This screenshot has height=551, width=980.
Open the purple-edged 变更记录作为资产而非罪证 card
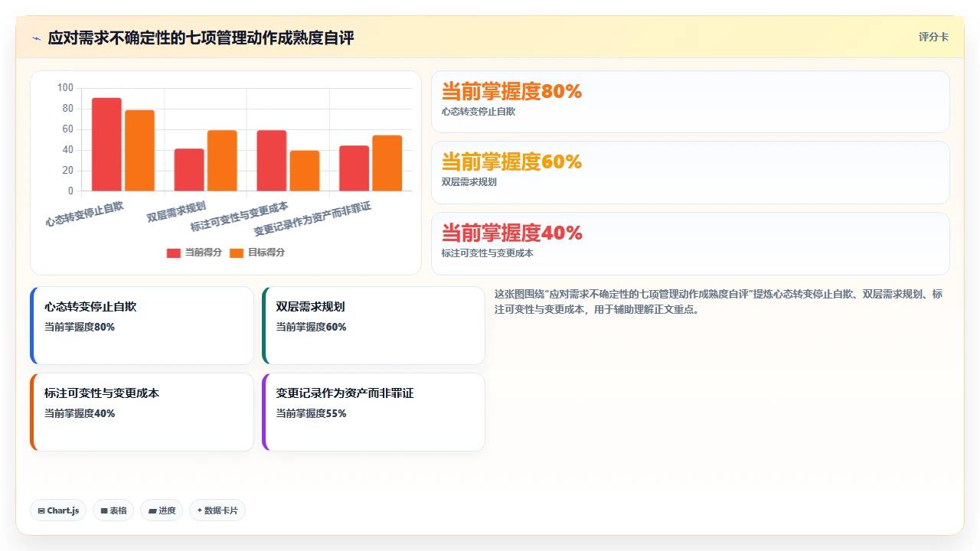[x=374, y=412]
